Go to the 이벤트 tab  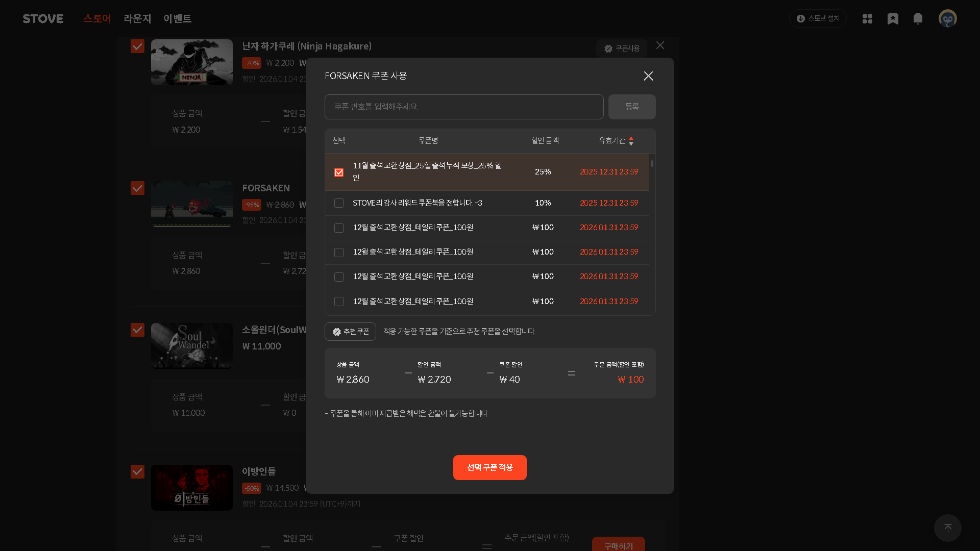(177, 19)
